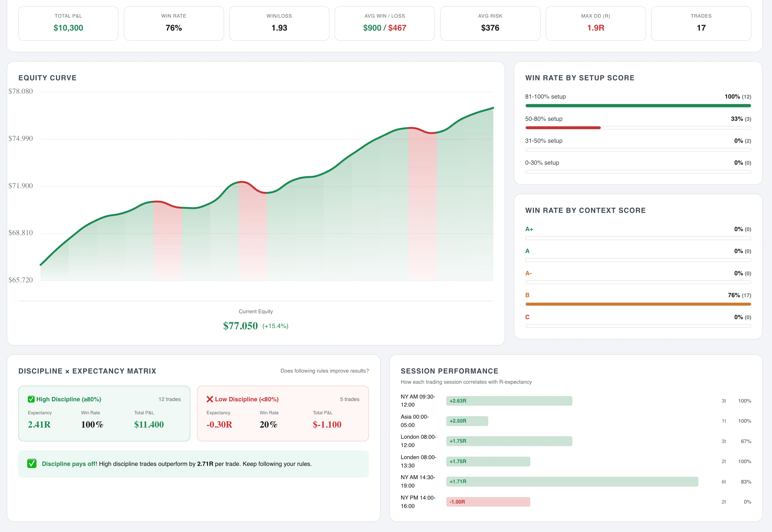This screenshot has width=772, height=532.
Task: Click the 50-80% setup red progress bar
Action: tap(563, 128)
